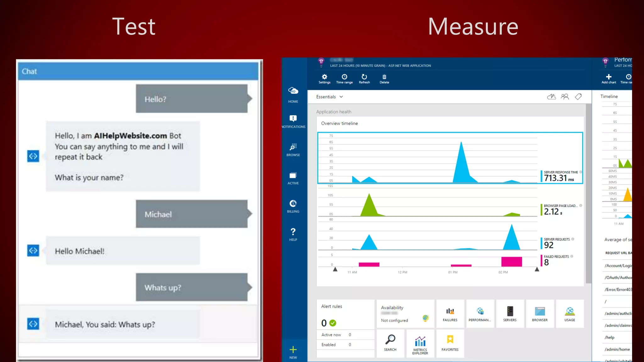Viewport: 644px width, 362px height.
Task: Open the Notifications sidebar item
Action: 293,121
